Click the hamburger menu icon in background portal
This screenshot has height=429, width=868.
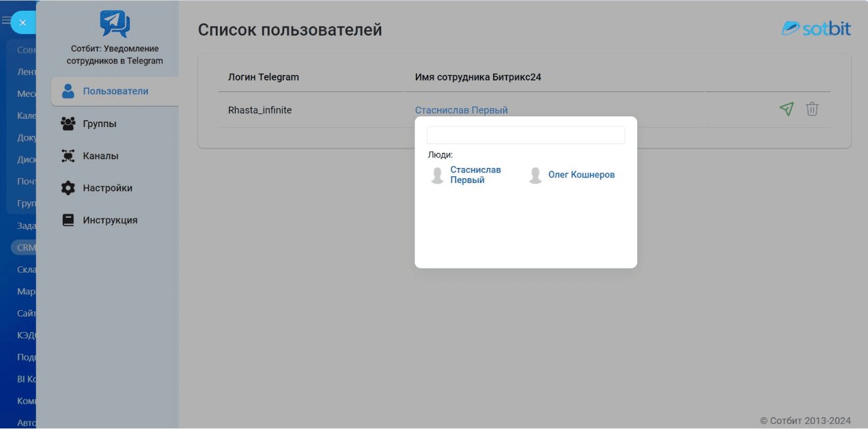point(6,20)
